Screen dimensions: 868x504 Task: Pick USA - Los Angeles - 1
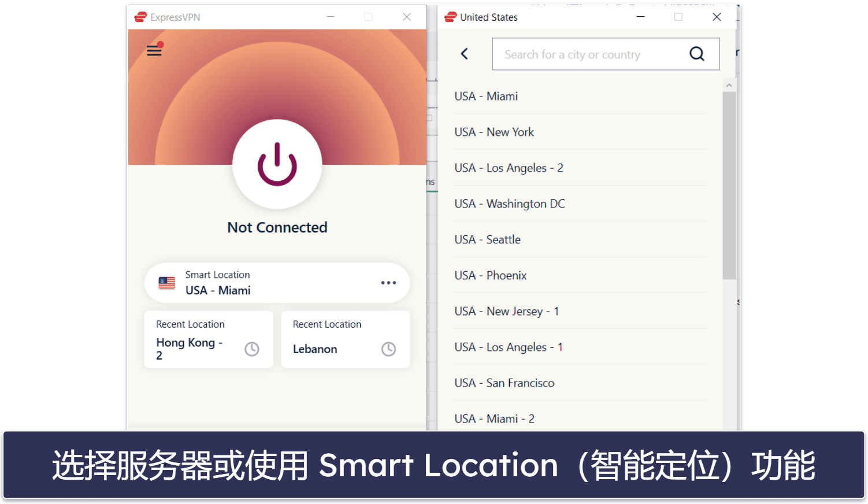(x=580, y=347)
